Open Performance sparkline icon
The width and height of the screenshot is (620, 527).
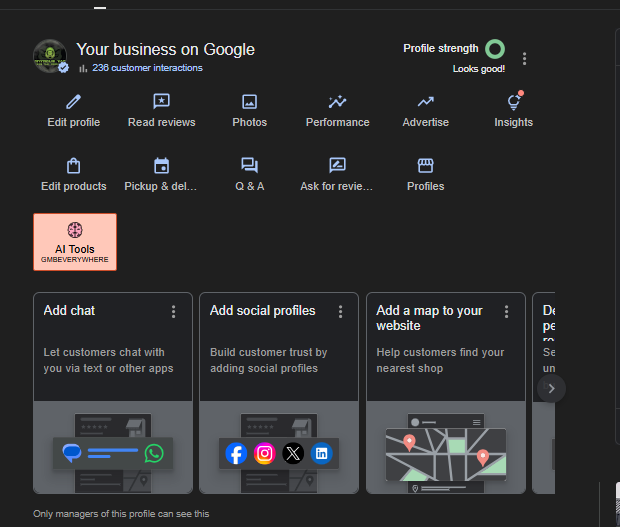[337, 102]
